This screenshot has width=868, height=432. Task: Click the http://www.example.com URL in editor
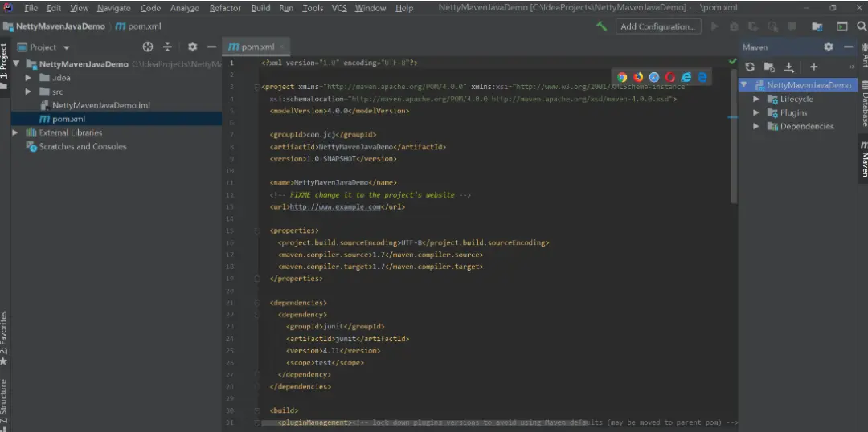click(x=335, y=206)
